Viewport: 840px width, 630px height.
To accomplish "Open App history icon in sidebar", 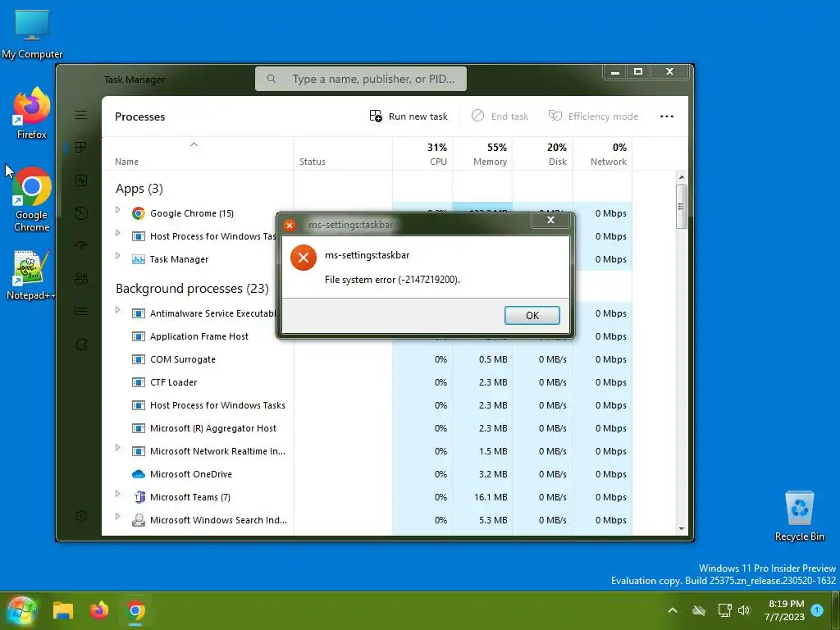I will tap(81, 213).
